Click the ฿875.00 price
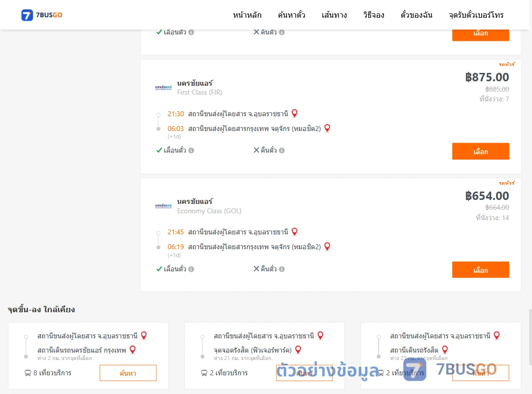This screenshot has width=532, height=394. point(487,77)
